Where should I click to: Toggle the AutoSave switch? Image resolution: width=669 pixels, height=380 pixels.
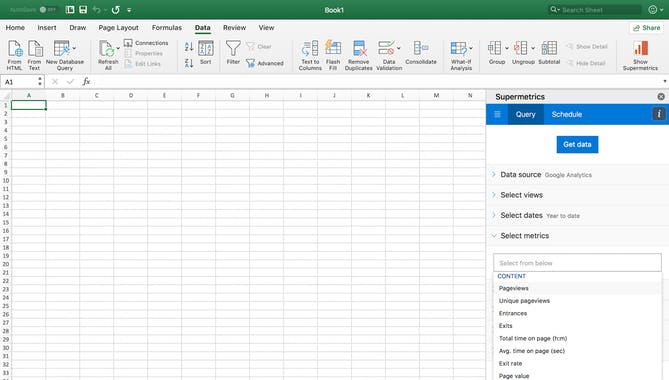48,9
